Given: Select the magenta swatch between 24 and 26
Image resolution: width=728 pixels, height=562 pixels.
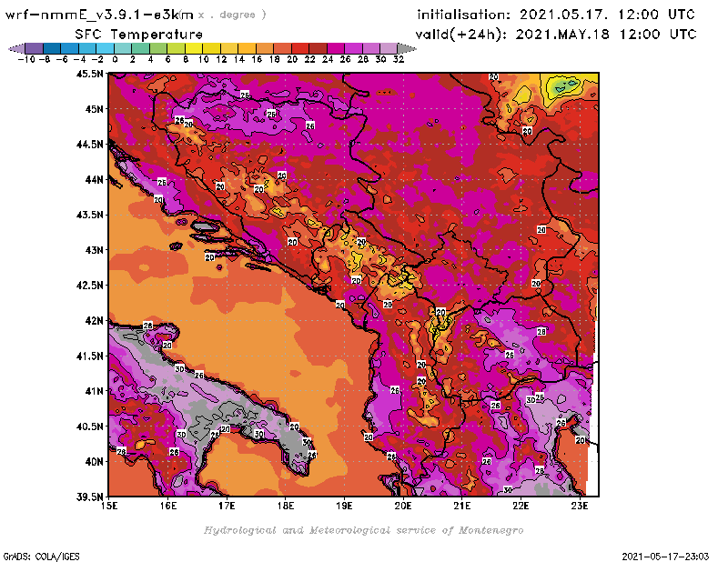Looking at the screenshot, I should tap(336, 48).
